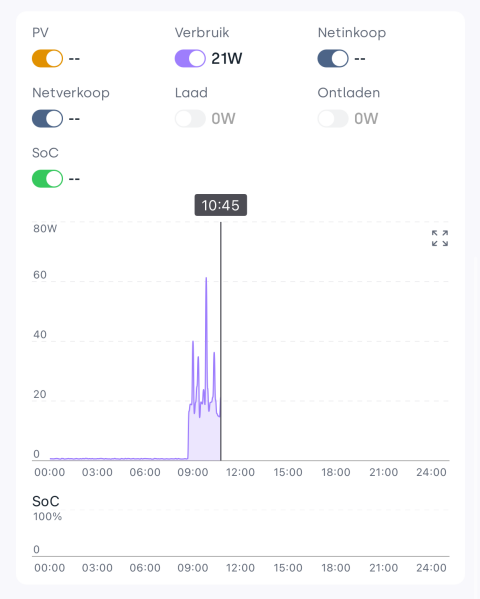The height and width of the screenshot is (599, 480).
Task: Toggle the PV series switch
Action: [47, 58]
